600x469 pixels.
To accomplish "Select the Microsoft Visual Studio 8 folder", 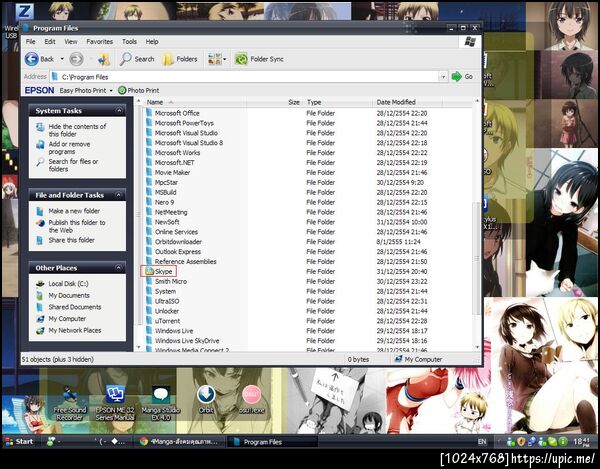I will pyautogui.click(x=189, y=143).
